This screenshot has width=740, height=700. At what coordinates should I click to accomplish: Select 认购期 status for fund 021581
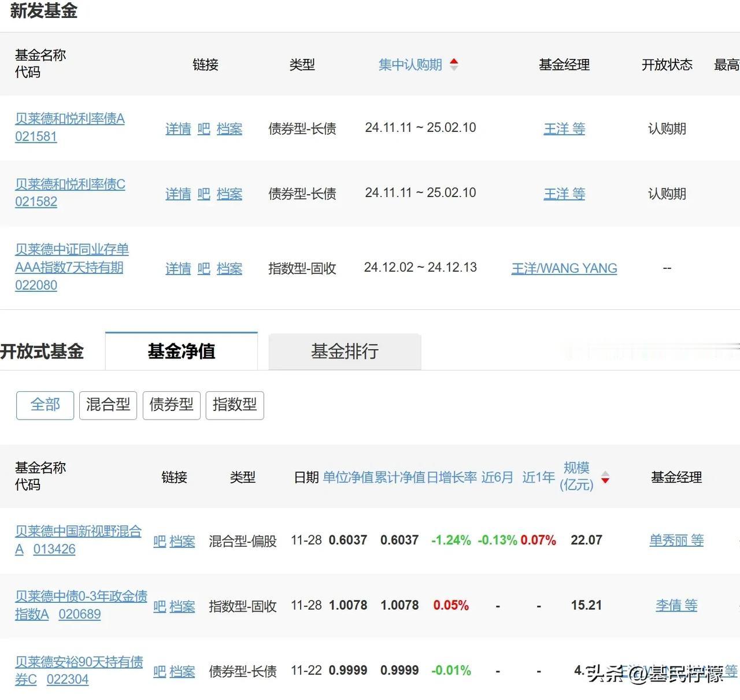pos(667,129)
